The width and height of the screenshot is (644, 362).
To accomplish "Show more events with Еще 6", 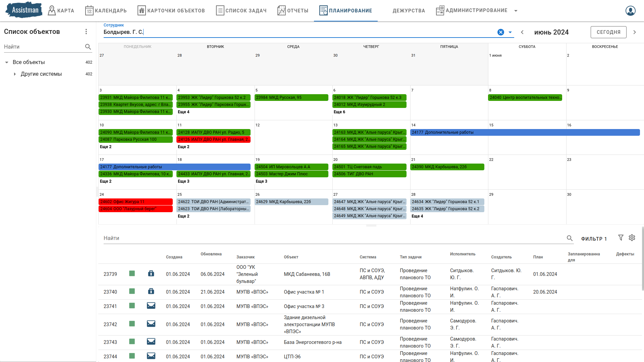I will click(x=339, y=112).
